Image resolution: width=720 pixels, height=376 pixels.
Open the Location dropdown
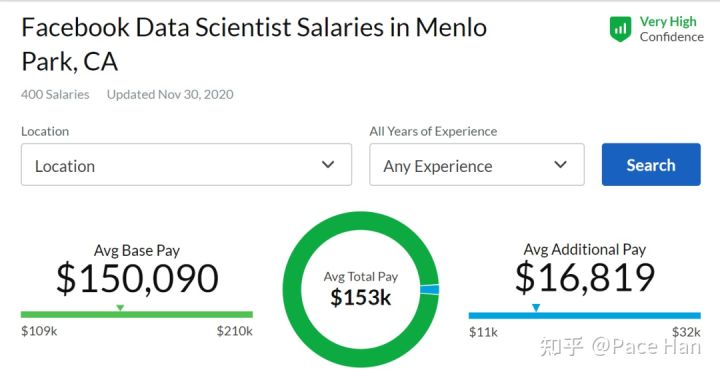(x=186, y=164)
